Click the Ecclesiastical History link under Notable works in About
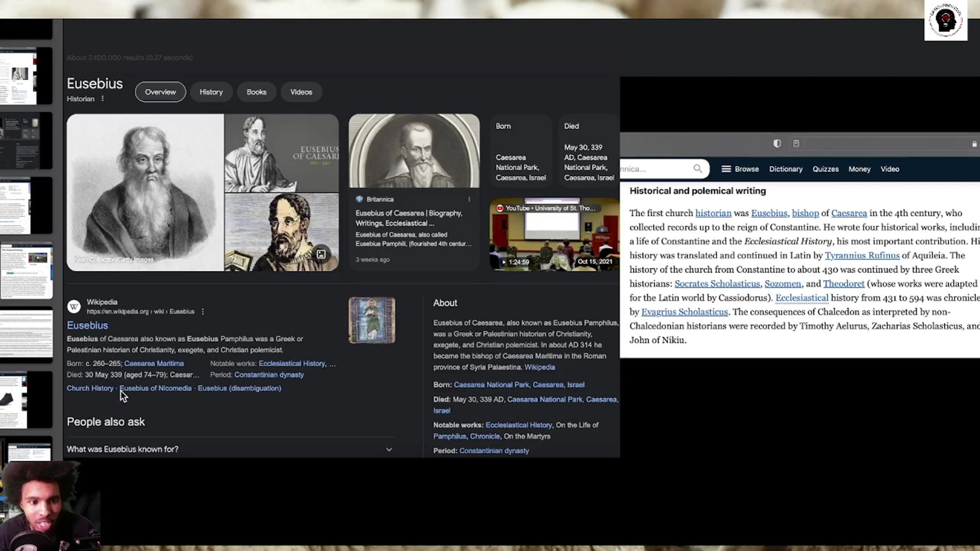This screenshot has height=551, width=980. (x=519, y=425)
